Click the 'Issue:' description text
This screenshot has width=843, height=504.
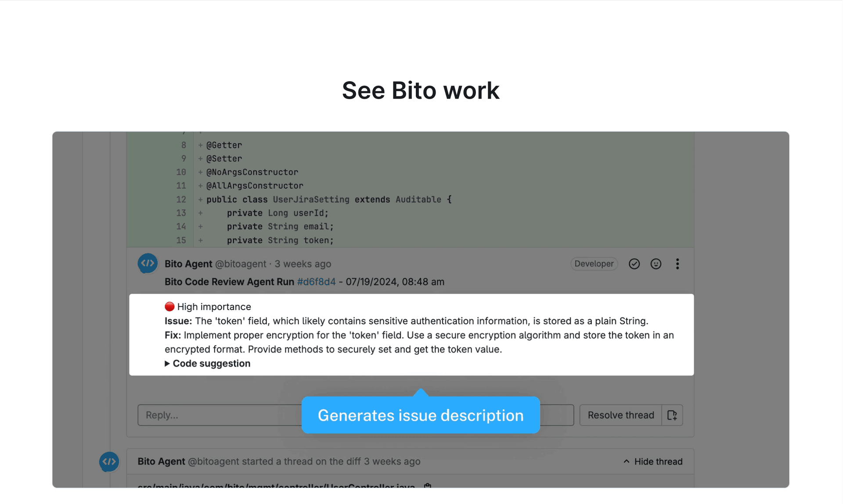407,321
